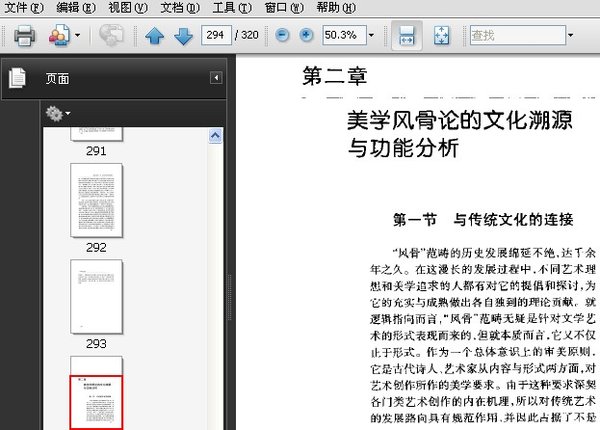This screenshot has height=430, width=600.
Task: Go to previous page with up arrow
Action: point(154,36)
